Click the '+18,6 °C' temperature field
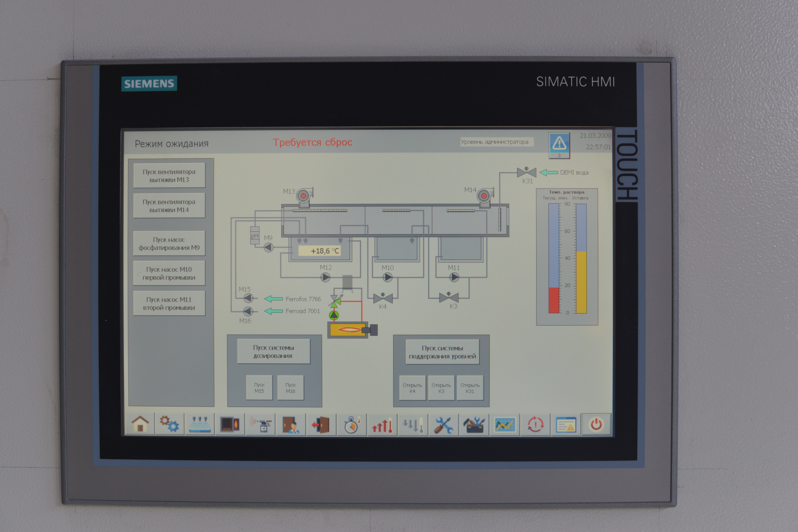 coord(319,251)
